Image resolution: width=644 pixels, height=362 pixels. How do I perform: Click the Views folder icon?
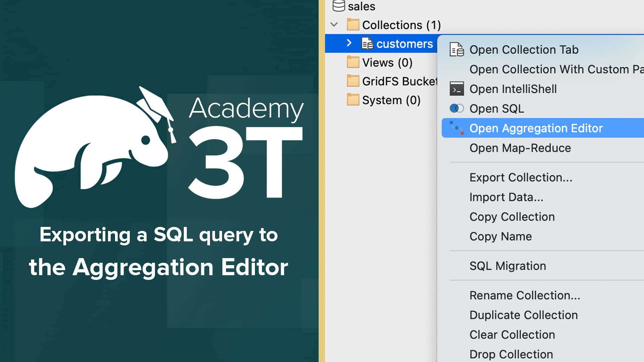click(353, 62)
